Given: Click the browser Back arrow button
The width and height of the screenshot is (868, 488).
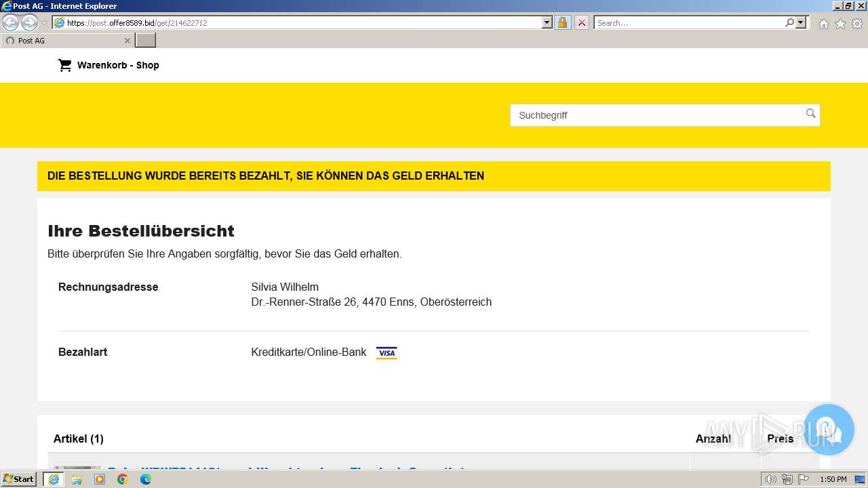Looking at the screenshot, I should (x=10, y=23).
